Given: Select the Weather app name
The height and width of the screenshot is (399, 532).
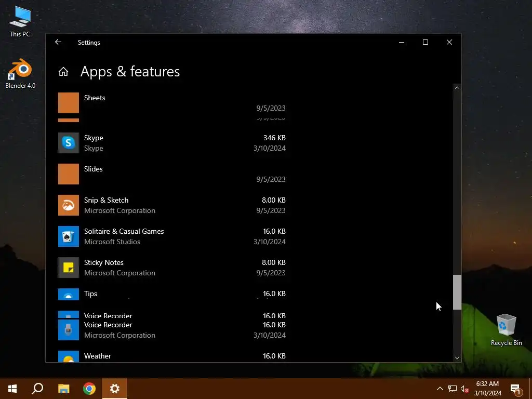Looking at the screenshot, I should coord(98,356).
